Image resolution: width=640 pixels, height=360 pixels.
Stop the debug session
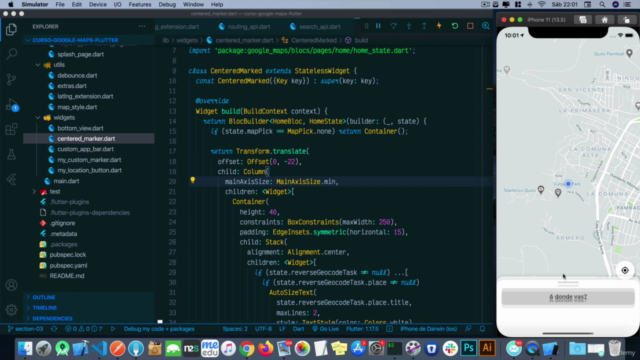pos(470,26)
